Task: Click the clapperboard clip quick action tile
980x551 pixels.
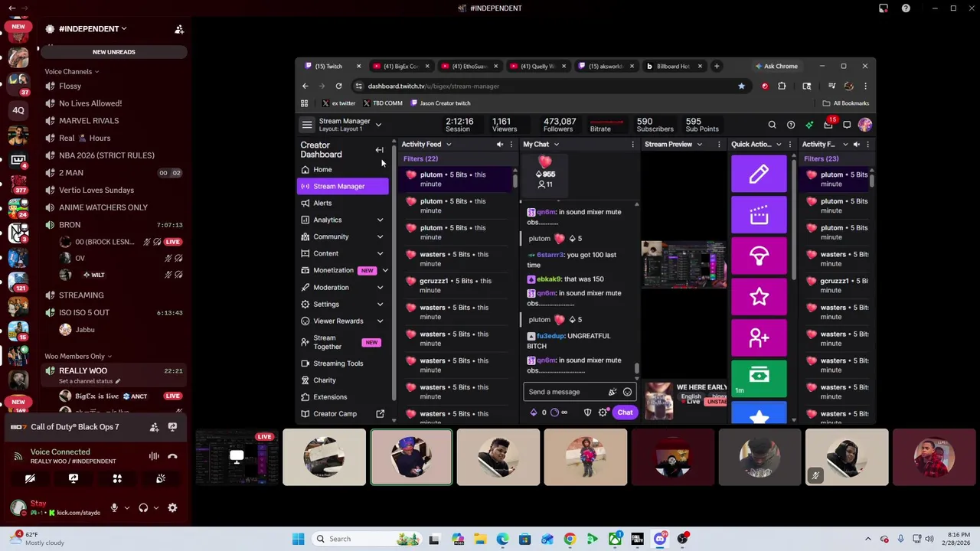Action: tap(759, 215)
